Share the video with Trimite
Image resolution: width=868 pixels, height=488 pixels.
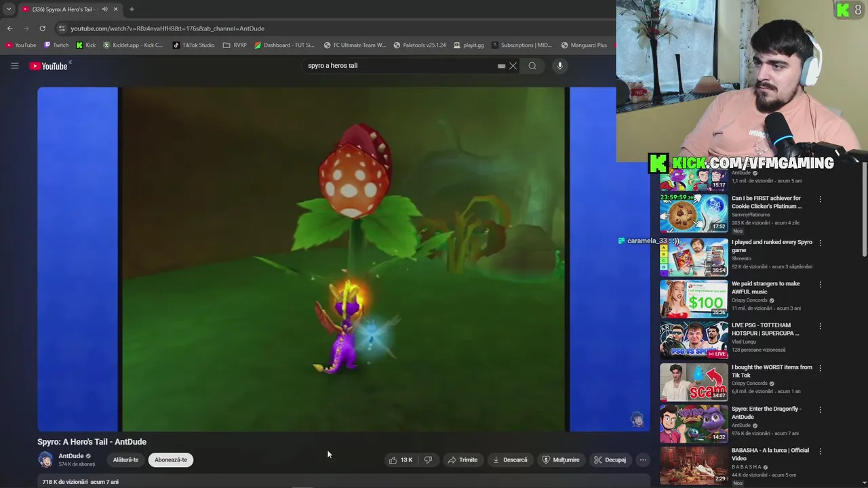point(462,460)
